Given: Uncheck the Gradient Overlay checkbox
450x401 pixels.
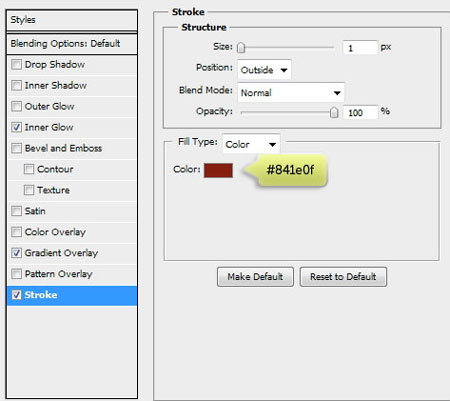Looking at the screenshot, I should pyautogui.click(x=16, y=253).
